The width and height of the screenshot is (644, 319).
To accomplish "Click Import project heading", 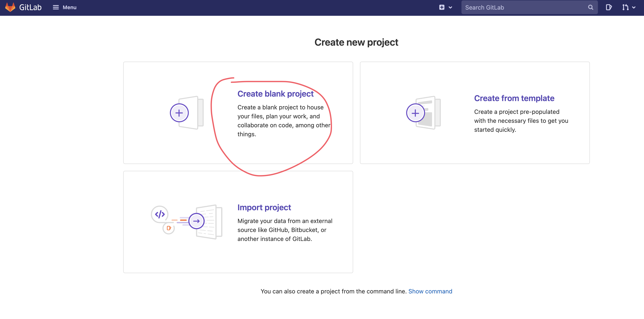I will coord(264,207).
